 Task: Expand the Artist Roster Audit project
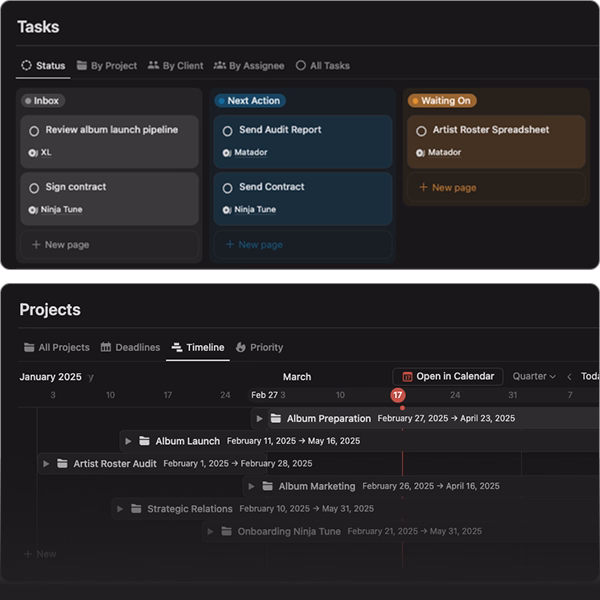46,464
